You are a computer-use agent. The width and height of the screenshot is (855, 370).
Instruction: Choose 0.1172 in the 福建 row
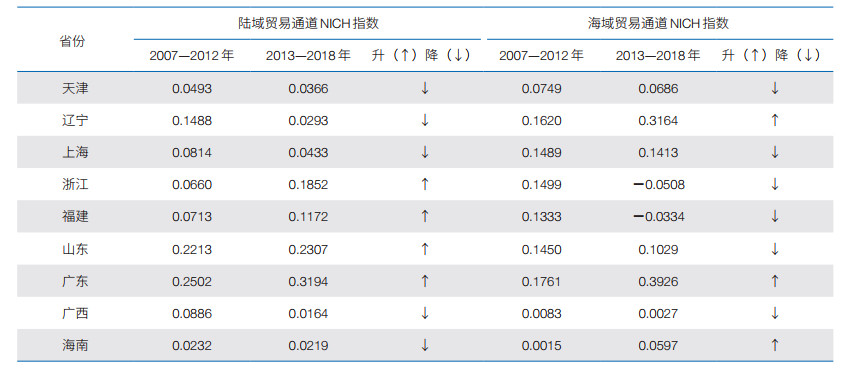[309, 217]
